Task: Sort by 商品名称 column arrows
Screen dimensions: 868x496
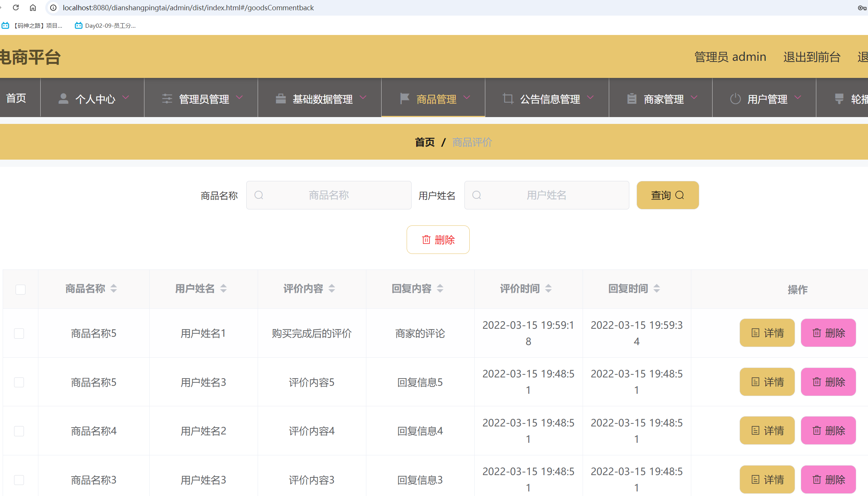Action: click(x=114, y=288)
